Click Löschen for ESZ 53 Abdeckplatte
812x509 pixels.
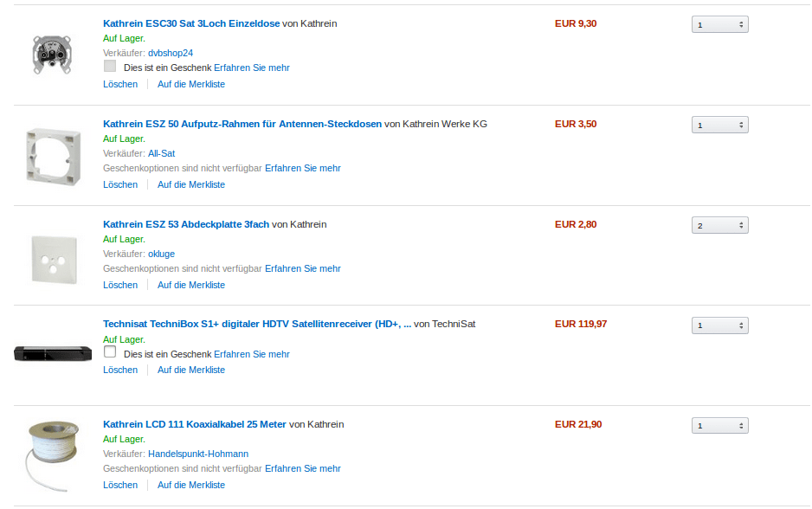tap(120, 285)
